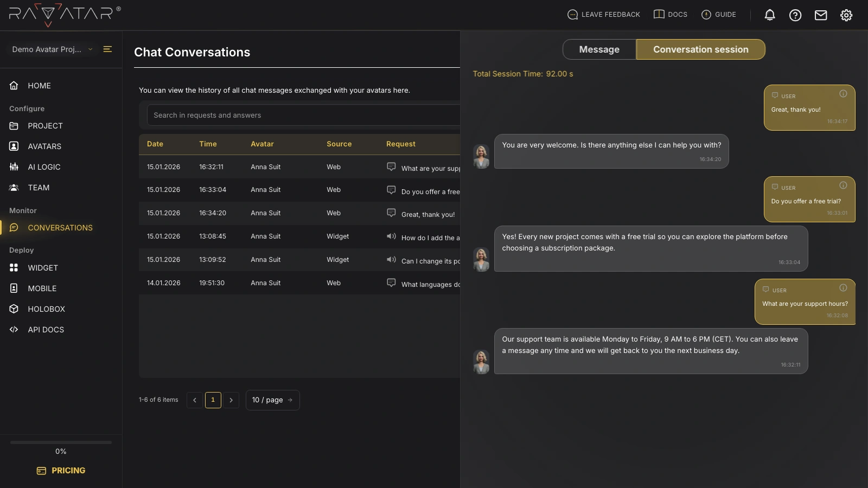Click the Leave Feedback link
This screenshot has height=488, width=868.
(x=604, y=15)
